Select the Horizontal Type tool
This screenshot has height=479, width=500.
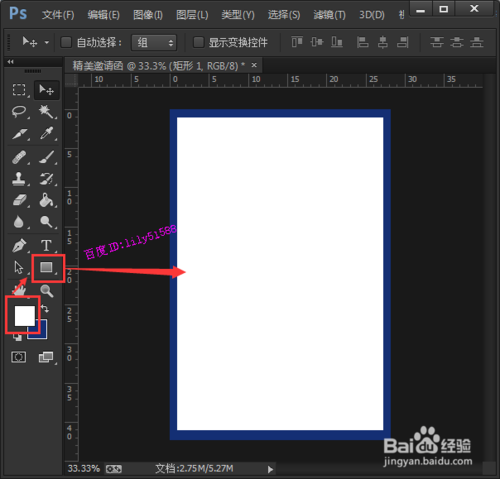(x=46, y=246)
